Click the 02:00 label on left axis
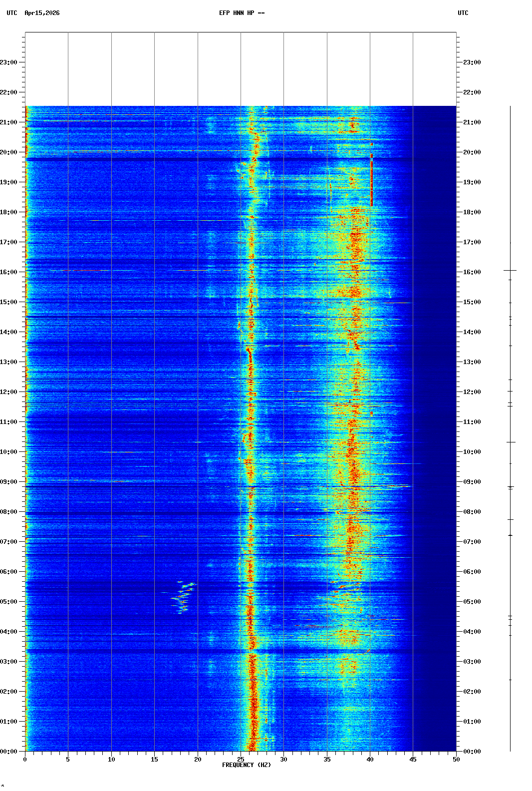532x791 pixels. pos(9,692)
